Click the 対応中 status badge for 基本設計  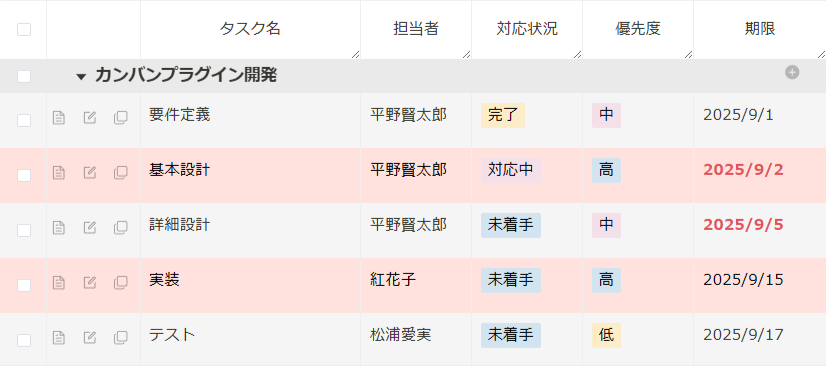click(x=510, y=170)
